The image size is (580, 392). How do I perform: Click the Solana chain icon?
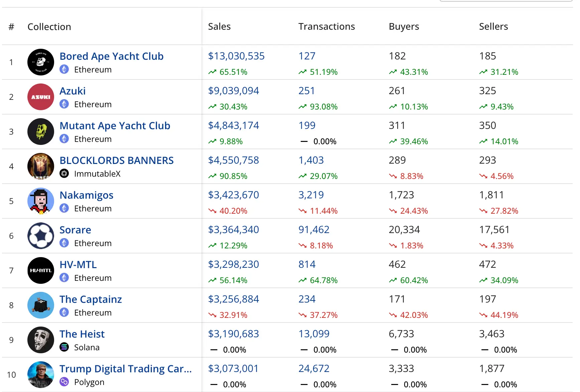[x=64, y=347]
